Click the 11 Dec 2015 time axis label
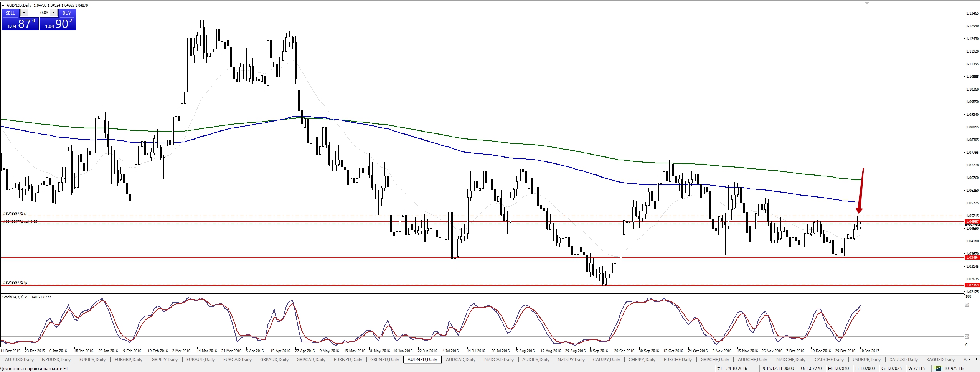980x372 pixels. point(11,351)
